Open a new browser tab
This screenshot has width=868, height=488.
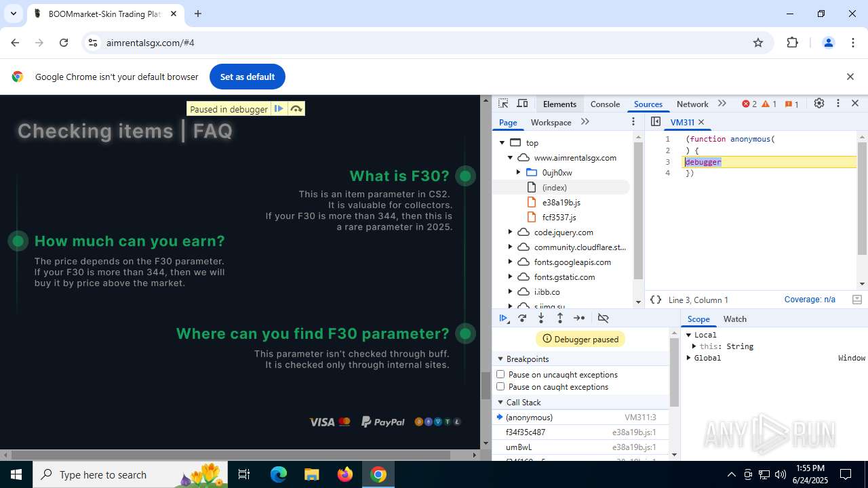pyautogui.click(x=198, y=14)
